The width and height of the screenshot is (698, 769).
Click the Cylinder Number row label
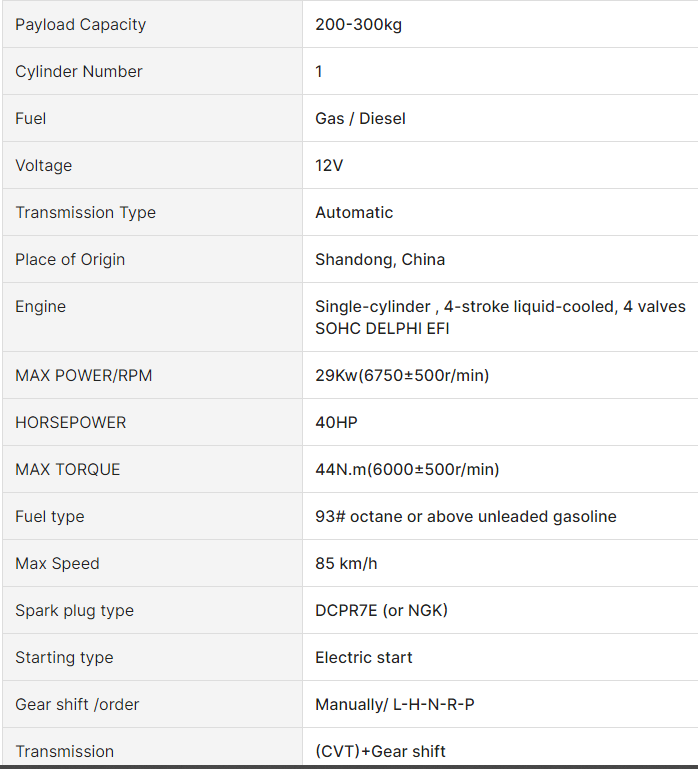(x=79, y=71)
